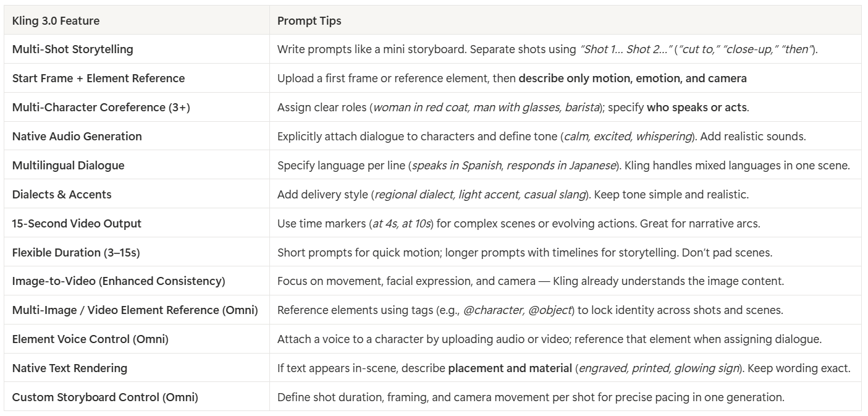
Task: Click the 'Kling 3.0 Feature' column header
Action: pyautogui.click(x=56, y=21)
